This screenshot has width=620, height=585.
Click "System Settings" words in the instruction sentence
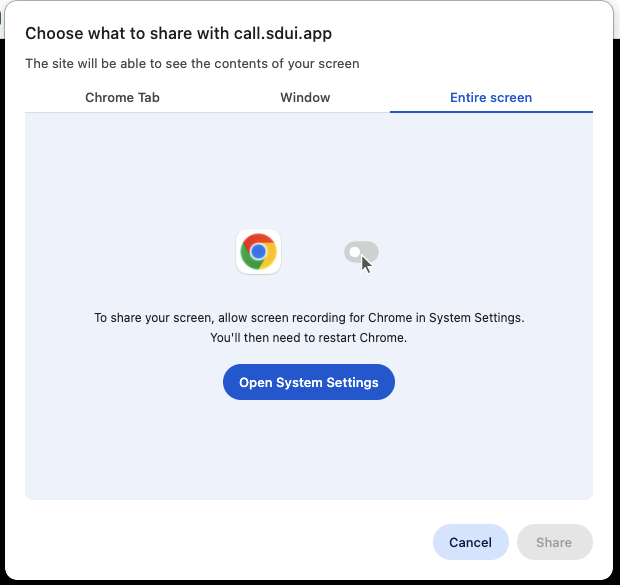[x=476, y=318]
